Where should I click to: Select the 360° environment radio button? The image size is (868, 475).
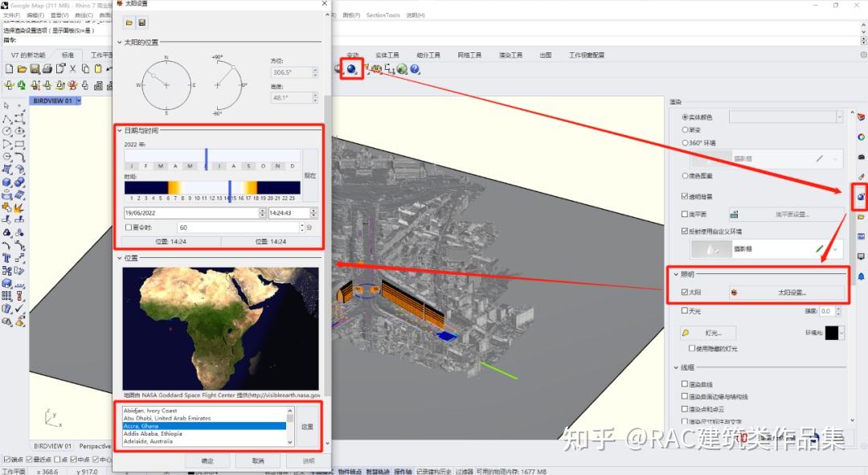point(685,143)
